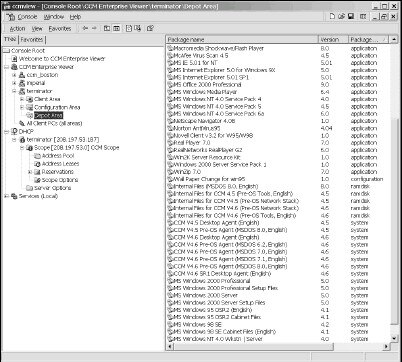402x362 pixels.
Task: Select MS Windows 2000 Server Setup Files
Action: tap(219, 303)
